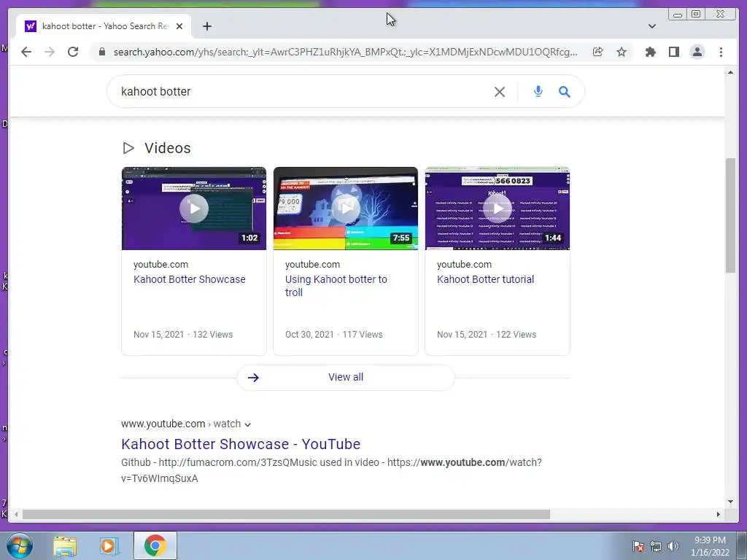Image resolution: width=747 pixels, height=560 pixels.
Task: Go back to the previous page
Action: coord(26,52)
